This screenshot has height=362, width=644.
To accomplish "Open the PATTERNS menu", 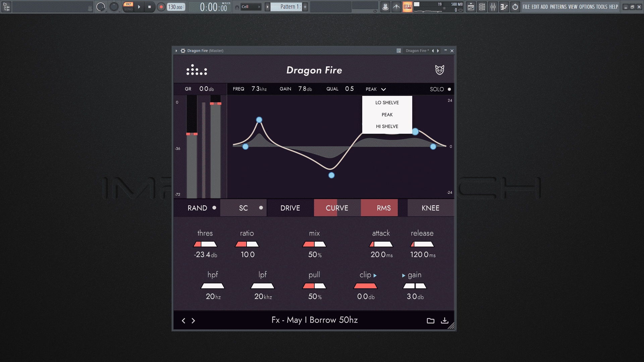I will click(558, 7).
